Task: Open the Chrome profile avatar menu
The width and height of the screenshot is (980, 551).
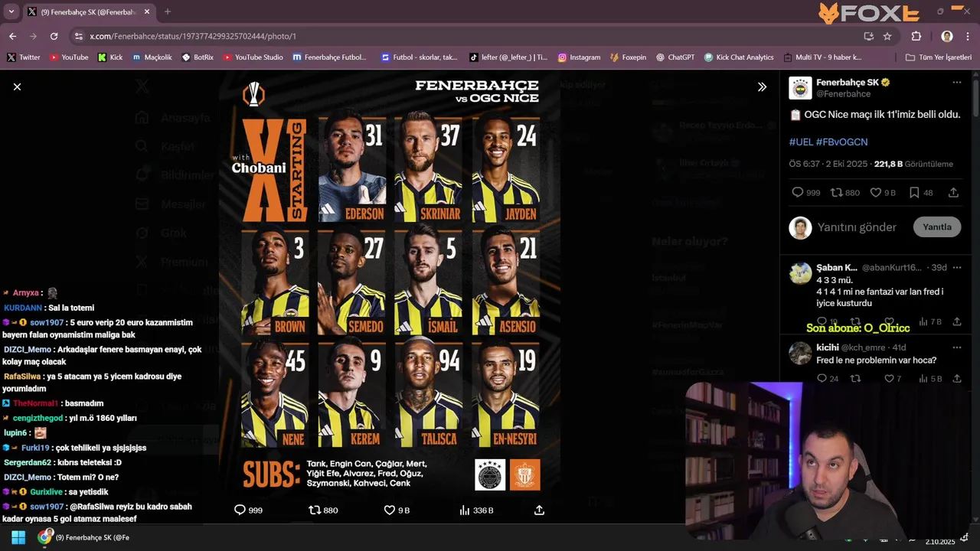Action: click(947, 36)
